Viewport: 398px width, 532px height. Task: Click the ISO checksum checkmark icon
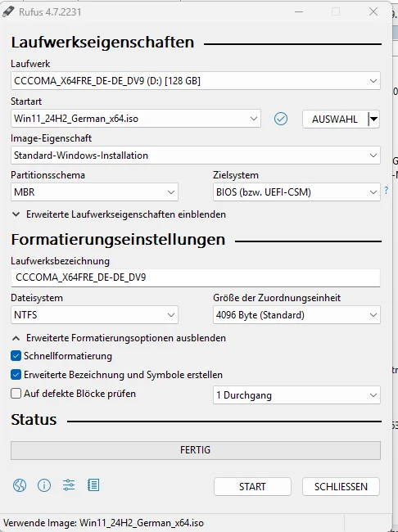tap(281, 119)
